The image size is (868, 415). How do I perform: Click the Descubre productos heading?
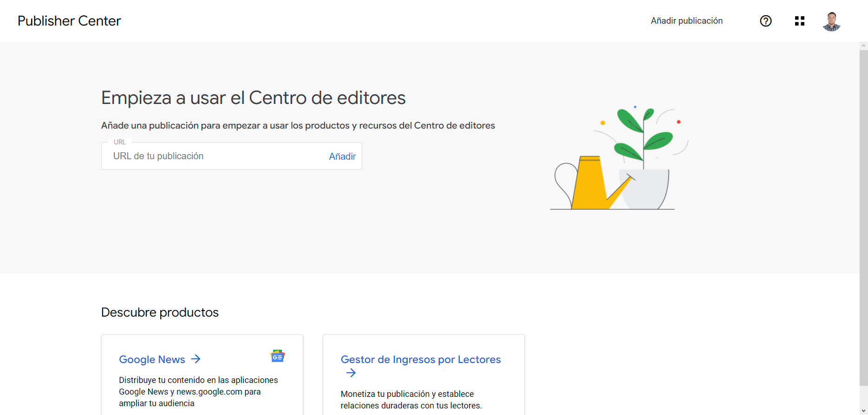160,312
